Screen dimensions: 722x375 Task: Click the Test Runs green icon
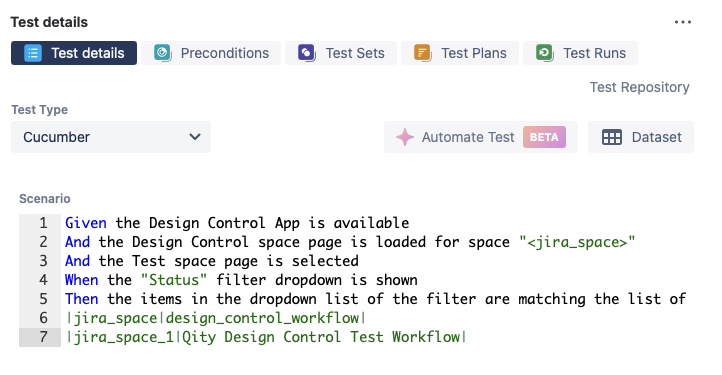[545, 53]
